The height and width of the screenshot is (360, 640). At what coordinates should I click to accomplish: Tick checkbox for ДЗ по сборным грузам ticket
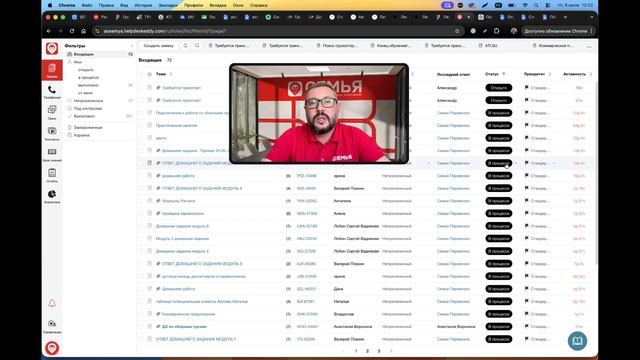click(141, 327)
